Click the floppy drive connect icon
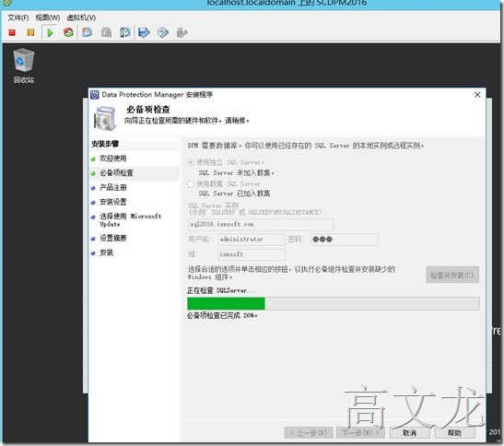 click(x=144, y=32)
